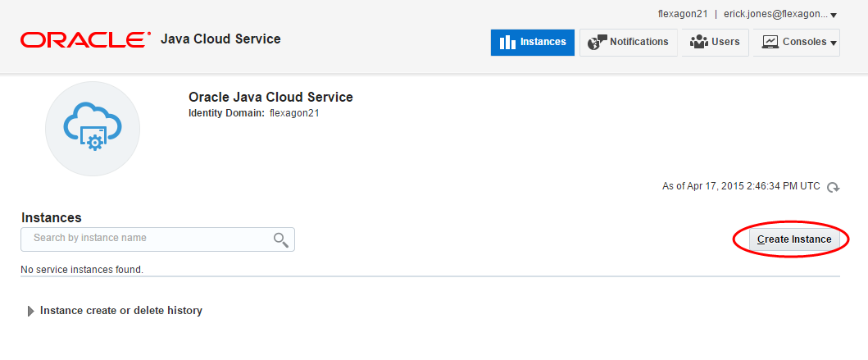Click the No service instances found message

82,270
